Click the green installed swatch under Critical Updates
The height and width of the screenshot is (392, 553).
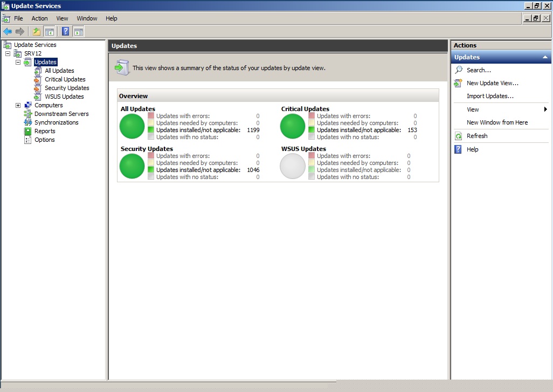(x=312, y=129)
